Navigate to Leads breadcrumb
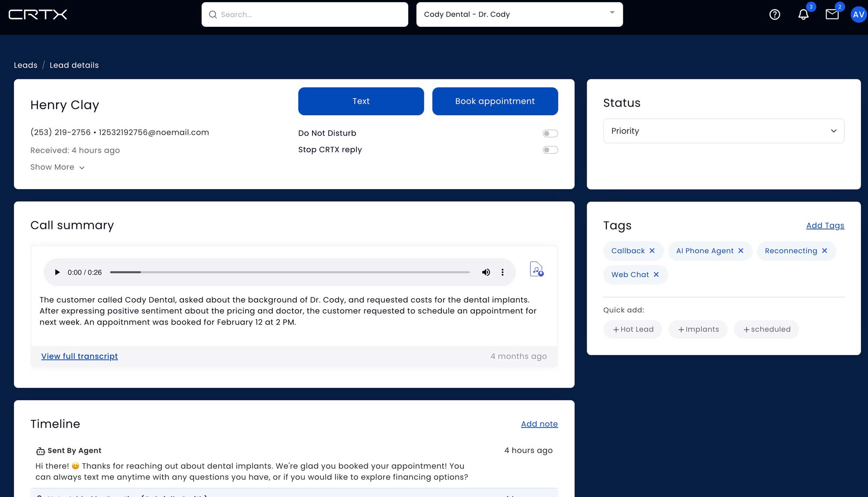This screenshot has height=497, width=868. click(26, 65)
